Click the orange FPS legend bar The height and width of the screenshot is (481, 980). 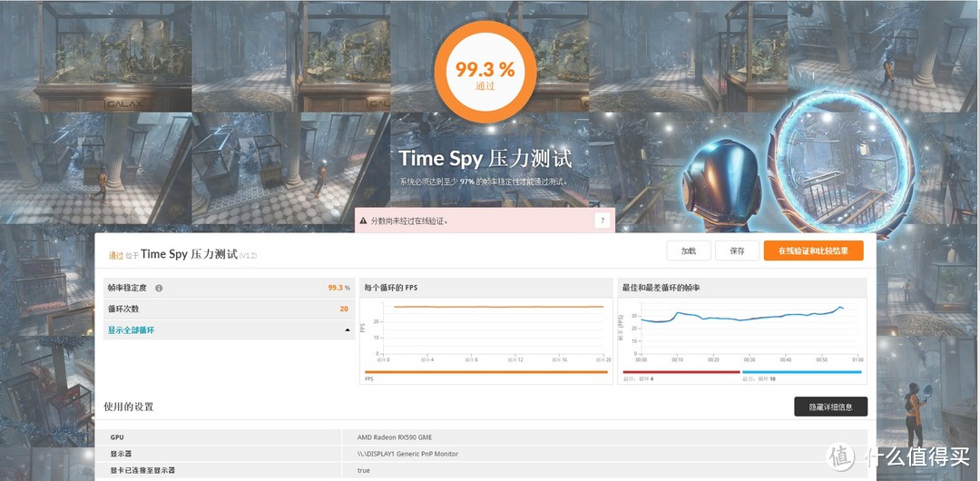485,372
